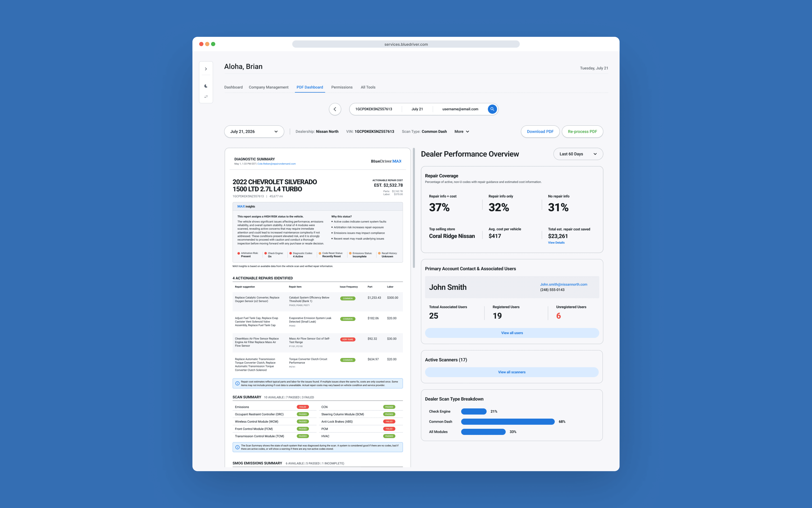
Task: Click the services.bluedriver.com address bar
Action: pyautogui.click(x=406, y=44)
